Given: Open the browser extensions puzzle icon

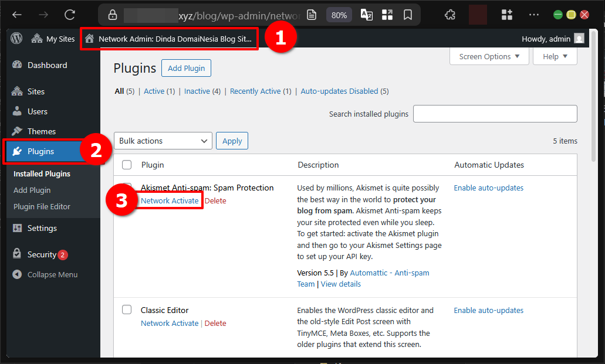Looking at the screenshot, I should tap(450, 15).
